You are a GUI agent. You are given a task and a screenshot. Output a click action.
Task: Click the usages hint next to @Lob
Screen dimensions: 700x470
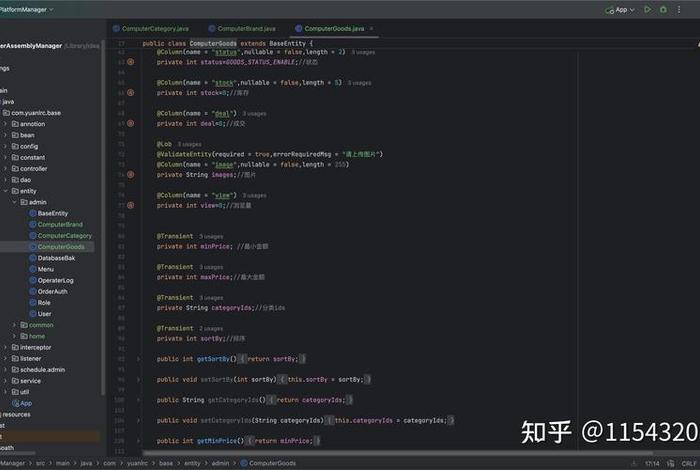pos(189,145)
